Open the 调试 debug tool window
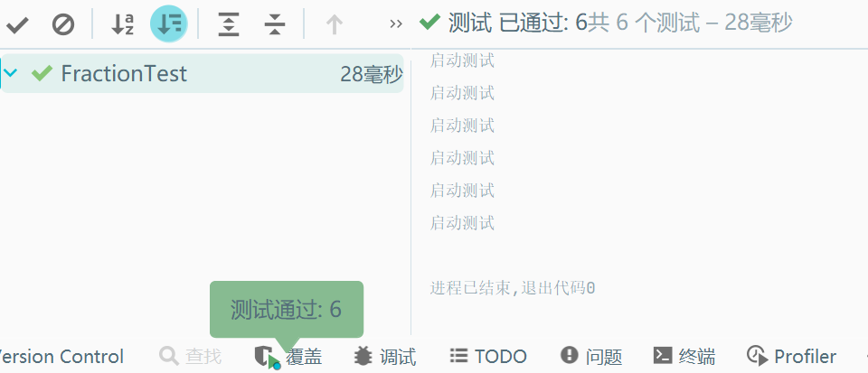 [385, 357]
